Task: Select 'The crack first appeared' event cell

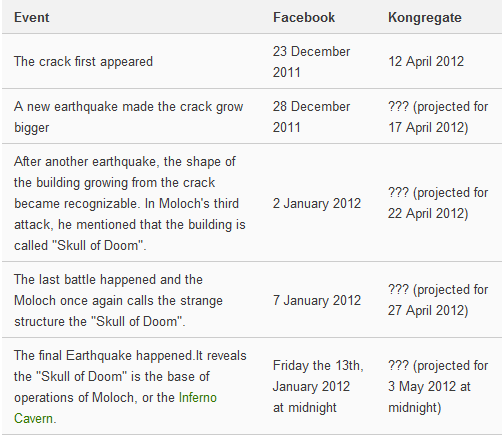Action: [x=83, y=62]
